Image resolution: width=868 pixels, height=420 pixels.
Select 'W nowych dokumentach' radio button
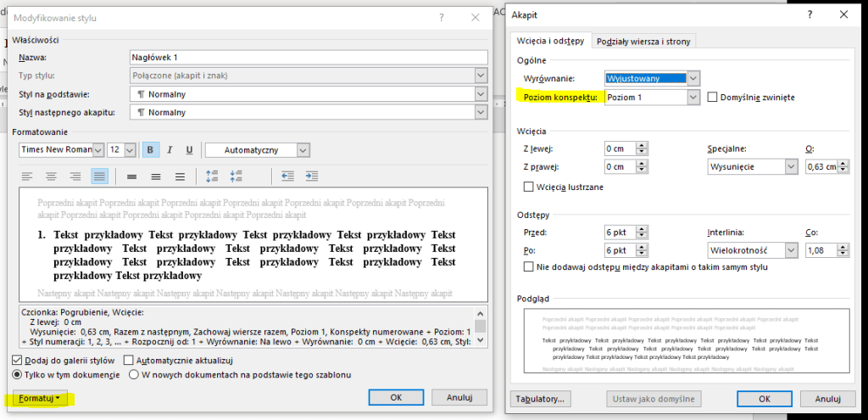(x=134, y=375)
